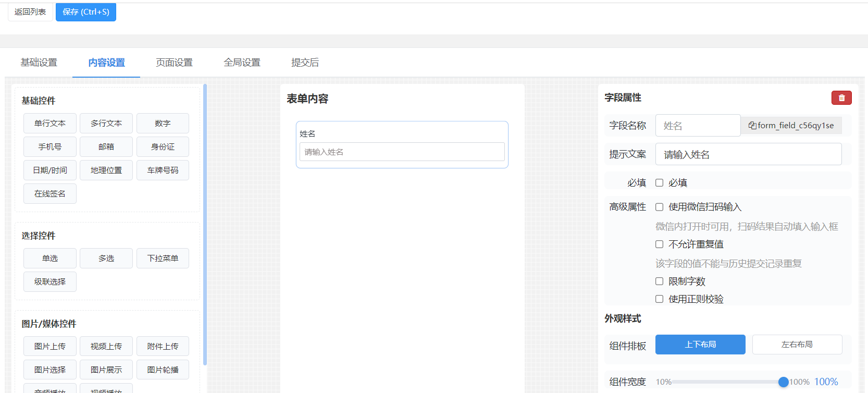The height and width of the screenshot is (393, 868).
Task: Insert the 附件上传 control
Action: coord(163,347)
